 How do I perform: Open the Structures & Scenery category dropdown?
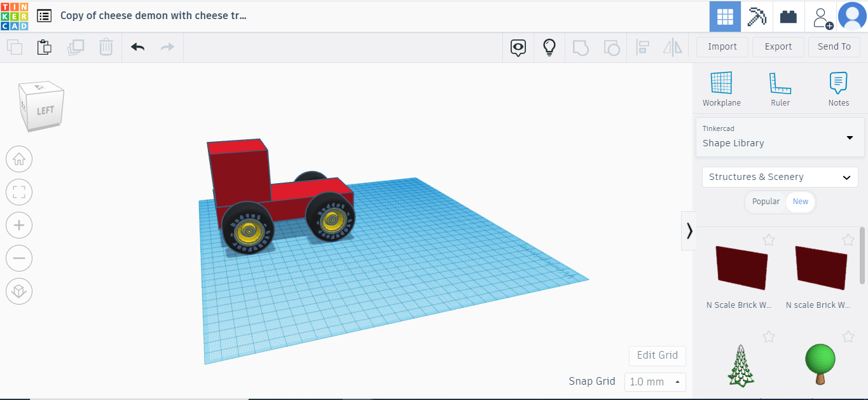pos(780,177)
